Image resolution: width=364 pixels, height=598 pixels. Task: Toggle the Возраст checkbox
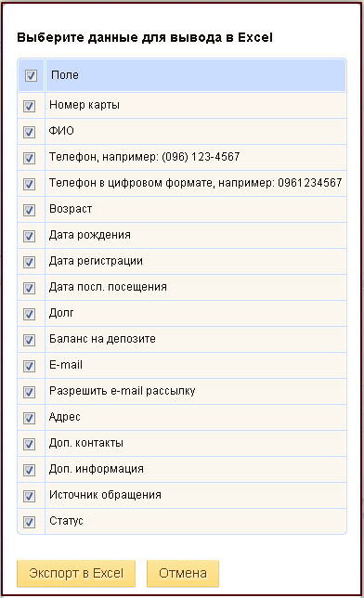pyautogui.click(x=30, y=210)
